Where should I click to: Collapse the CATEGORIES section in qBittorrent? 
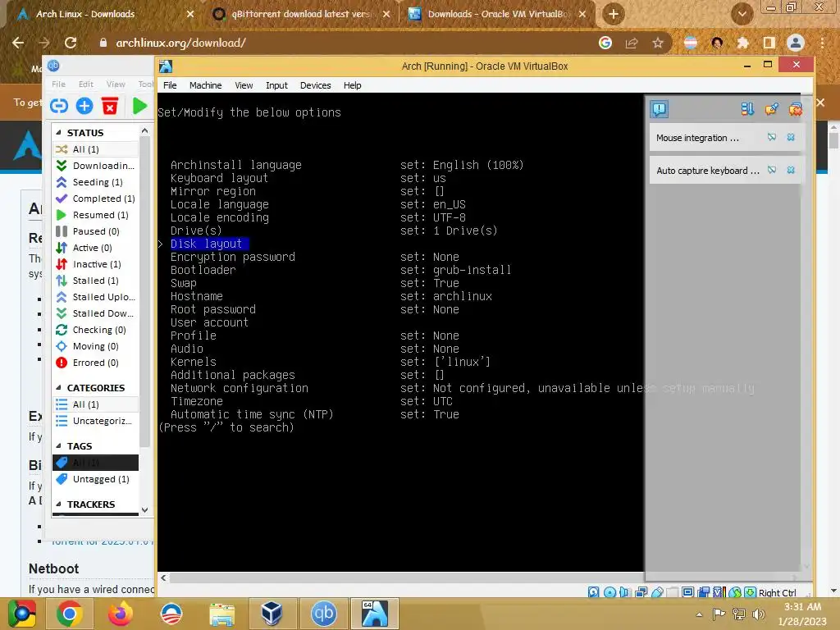[x=58, y=387]
